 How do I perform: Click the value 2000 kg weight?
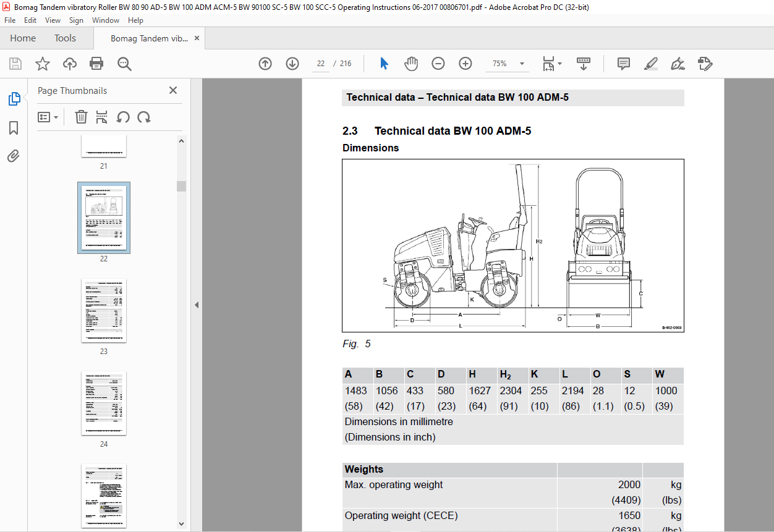(x=629, y=485)
